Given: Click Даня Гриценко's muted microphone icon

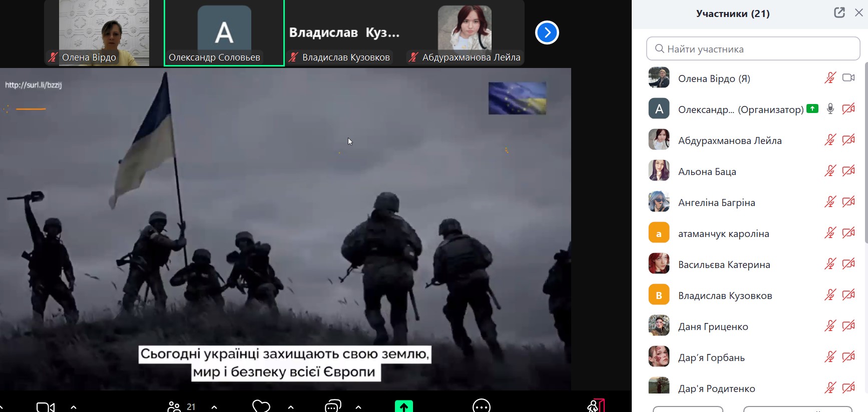Looking at the screenshot, I should click(830, 325).
